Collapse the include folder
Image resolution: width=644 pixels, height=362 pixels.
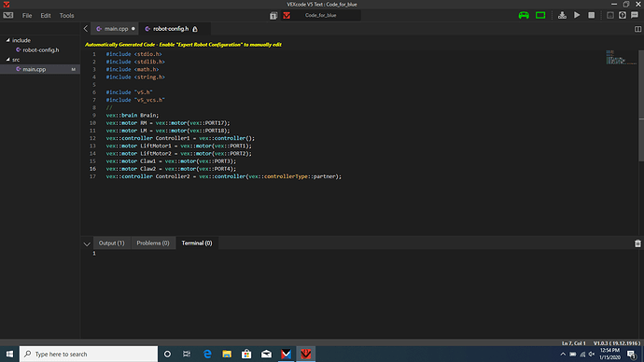[x=7, y=40]
